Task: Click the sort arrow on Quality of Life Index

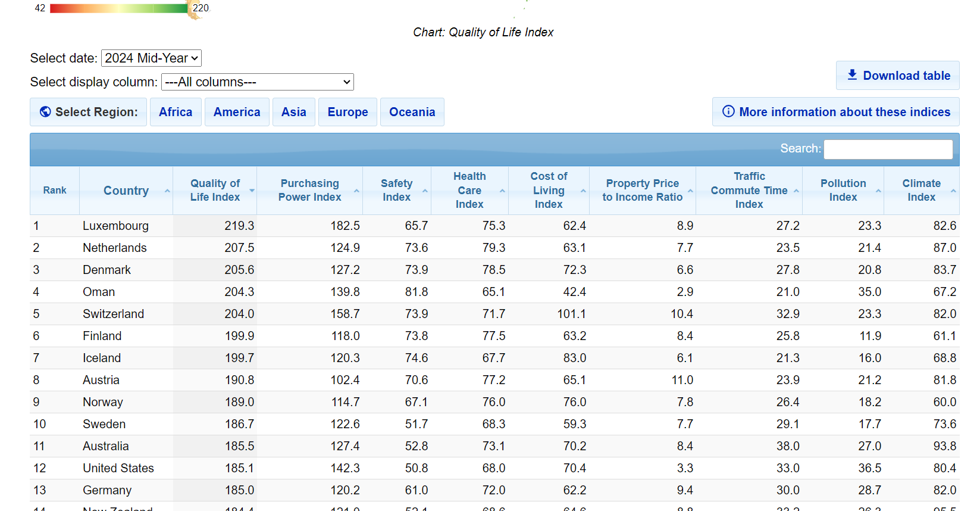Action: 252,191
